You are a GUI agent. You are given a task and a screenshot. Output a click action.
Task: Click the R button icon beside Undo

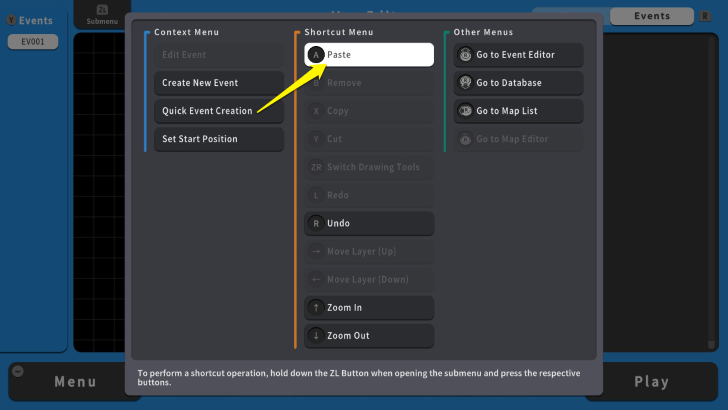pyautogui.click(x=316, y=223)
